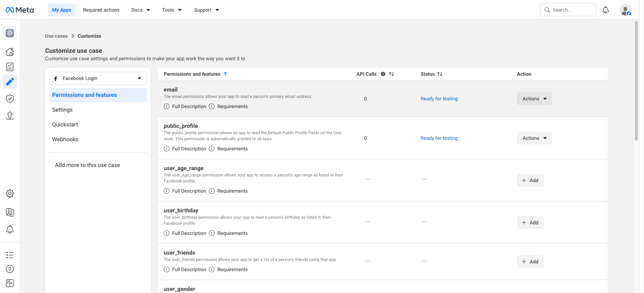Click the Customize breadcrumb text
Screen dimensions: 644x293
click(x=89, y=36)
